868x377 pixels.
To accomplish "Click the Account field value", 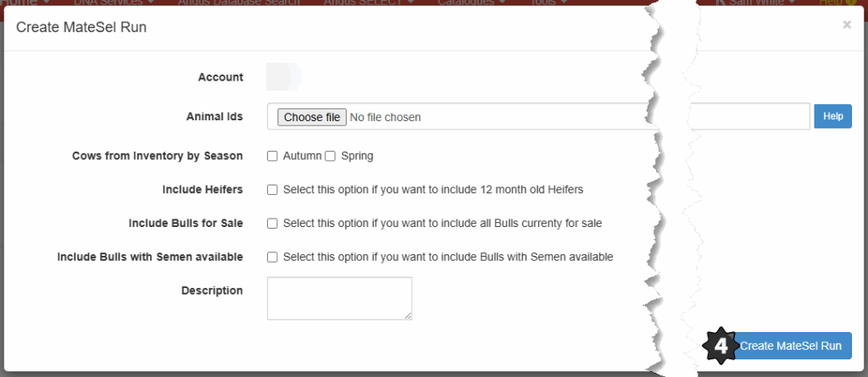I will [x=284, y=77].
